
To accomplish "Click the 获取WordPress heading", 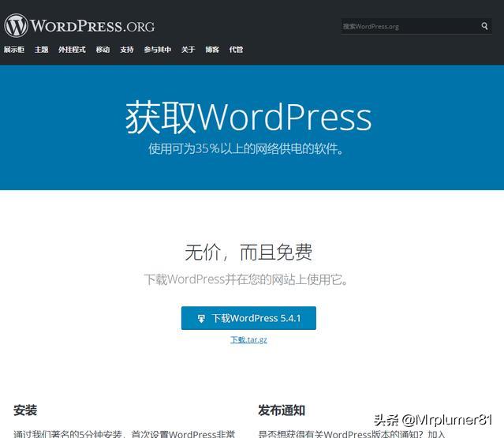I will coord(248,118).
